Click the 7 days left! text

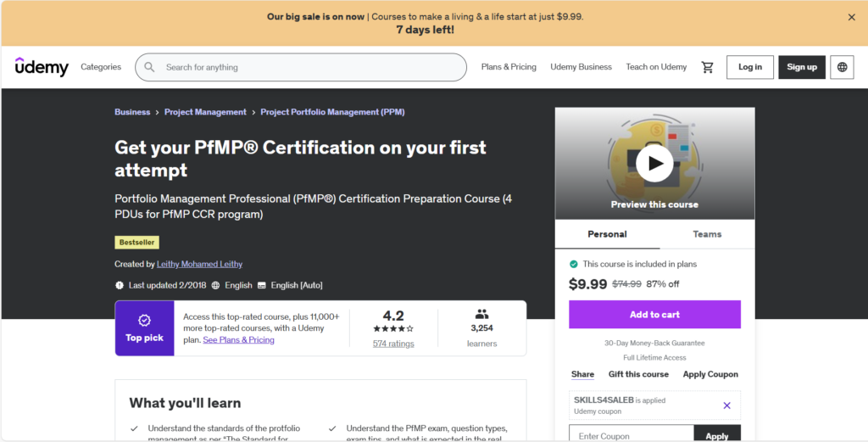pos(426,30)
